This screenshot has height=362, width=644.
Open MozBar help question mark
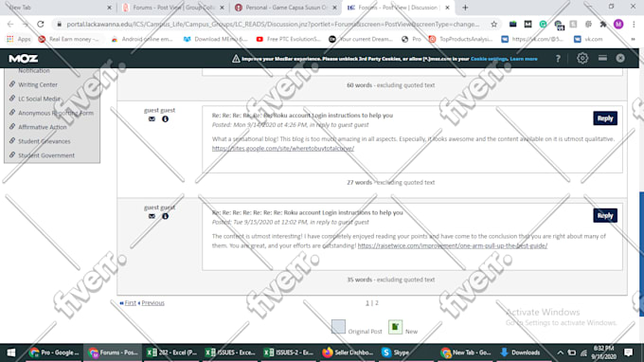click(x=558, y=59)
